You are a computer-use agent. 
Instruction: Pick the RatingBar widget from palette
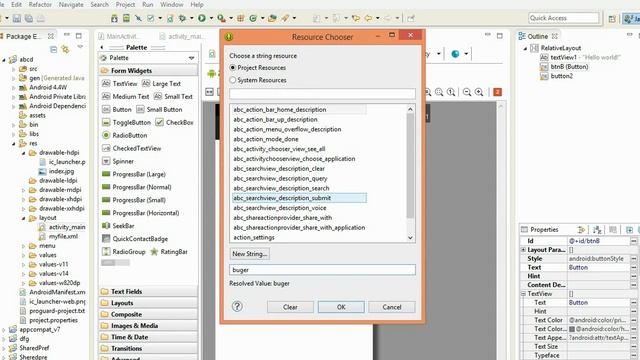[x=169, y=252]
